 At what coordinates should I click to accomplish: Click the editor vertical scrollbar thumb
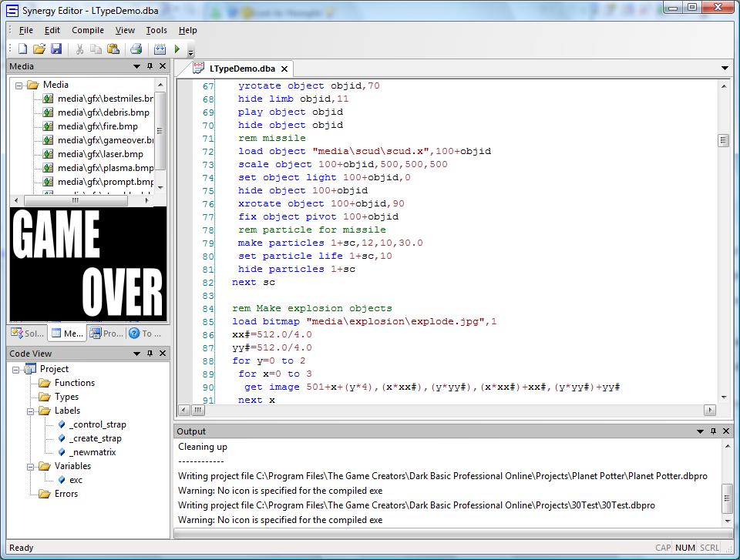click(723, 141)
